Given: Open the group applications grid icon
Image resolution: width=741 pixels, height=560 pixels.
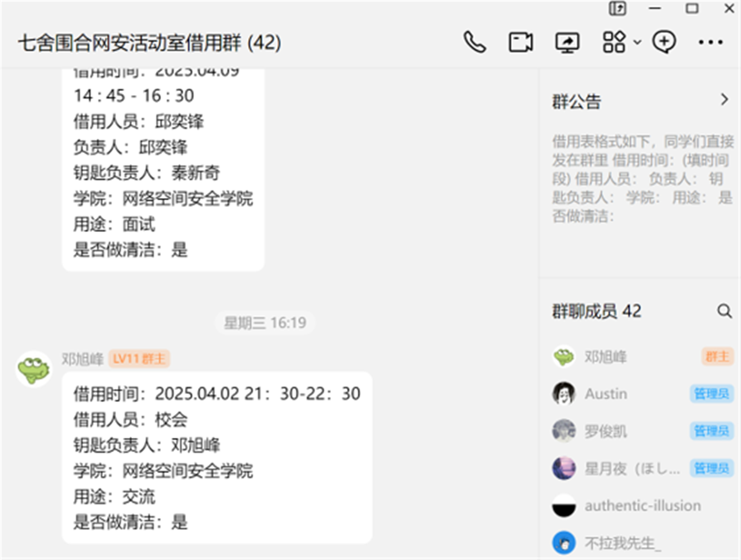Looking at the screenshot, I should pos(614,43).
